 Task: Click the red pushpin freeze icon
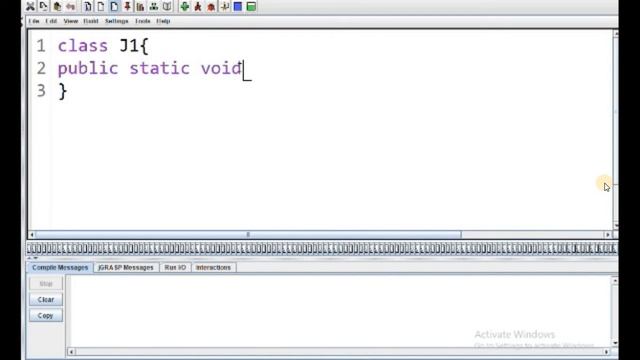click(127, 6)
